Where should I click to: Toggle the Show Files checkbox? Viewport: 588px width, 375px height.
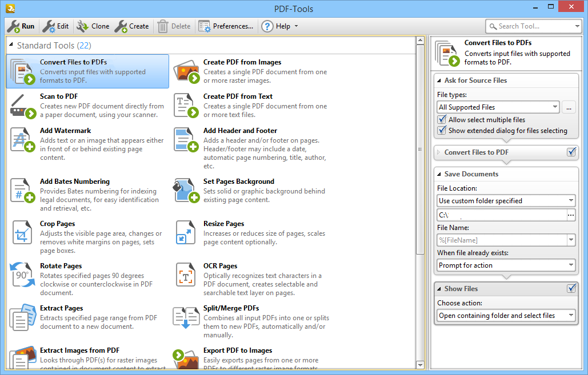(571, 288)
